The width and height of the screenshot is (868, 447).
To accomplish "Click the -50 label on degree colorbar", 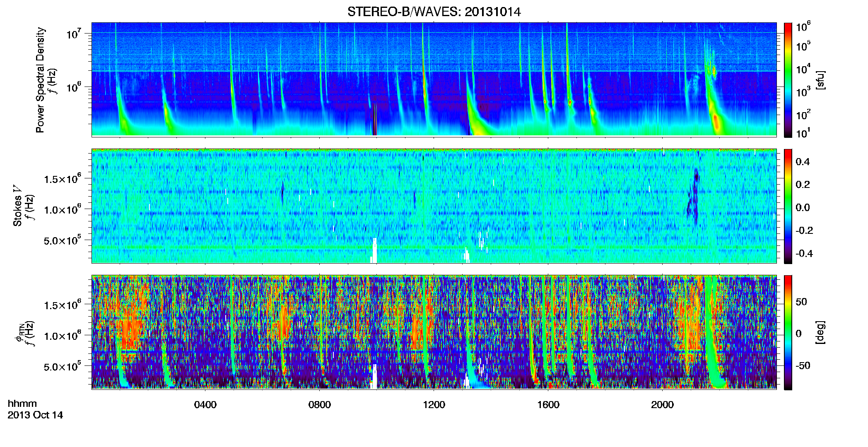I will 803,365.
